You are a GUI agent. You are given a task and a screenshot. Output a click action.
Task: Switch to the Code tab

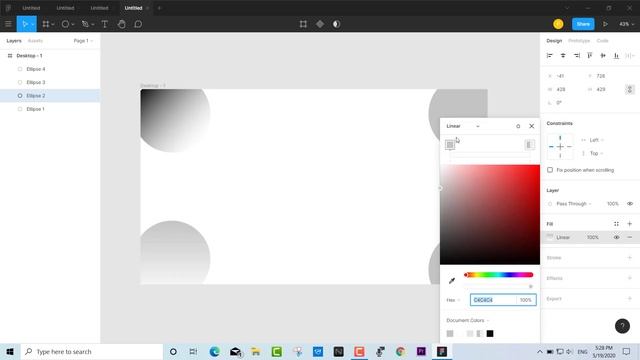tap(602, 41)
